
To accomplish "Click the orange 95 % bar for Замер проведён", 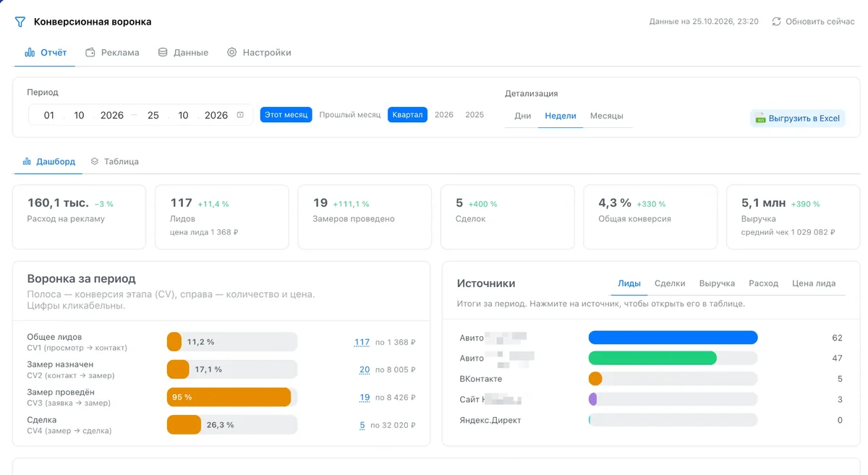I will [229, 397].
